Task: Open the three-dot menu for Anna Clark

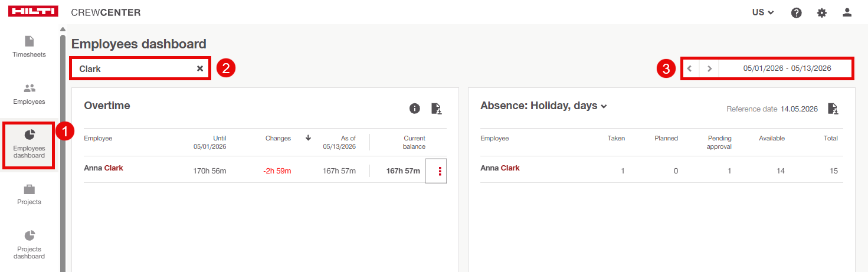Action: click(x=440, y=171)
